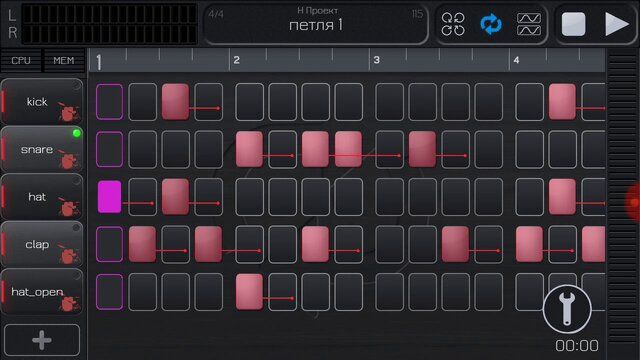Select the MEM tab
The image size is (640, 360).
(x=64, y=60)
